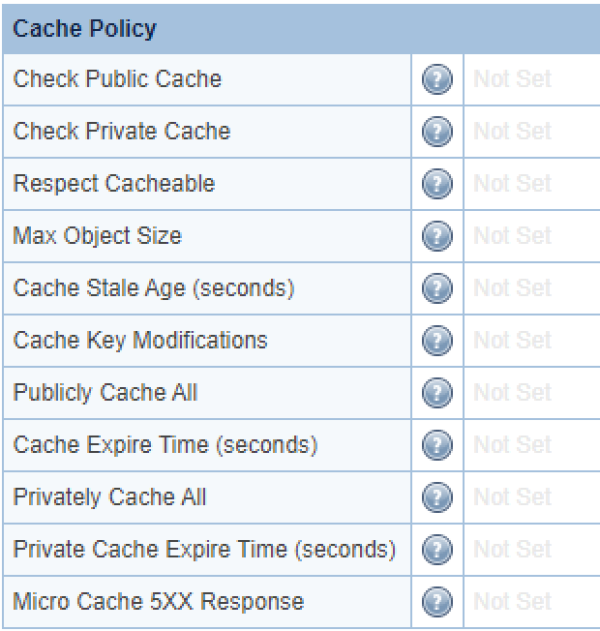This screenshot has width=600, height=631.
Task: Click Not Set for Privately Cache All
Action: click(512, 497)
